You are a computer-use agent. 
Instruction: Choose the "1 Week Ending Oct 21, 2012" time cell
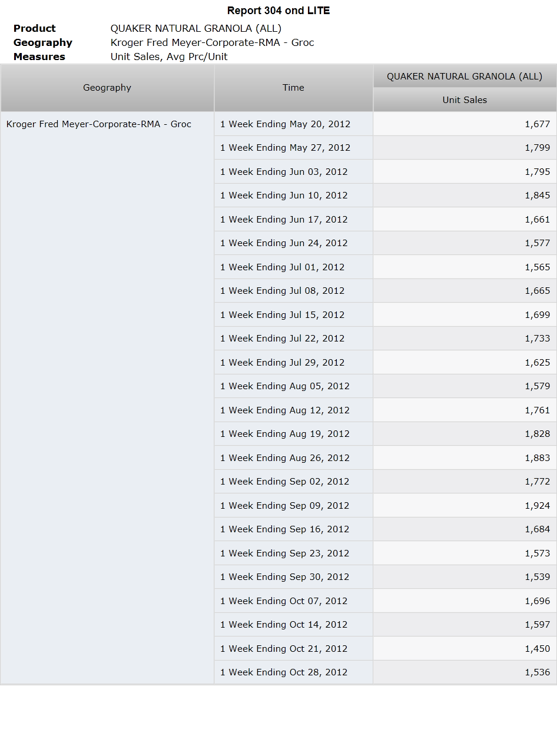tap(293, 648)
